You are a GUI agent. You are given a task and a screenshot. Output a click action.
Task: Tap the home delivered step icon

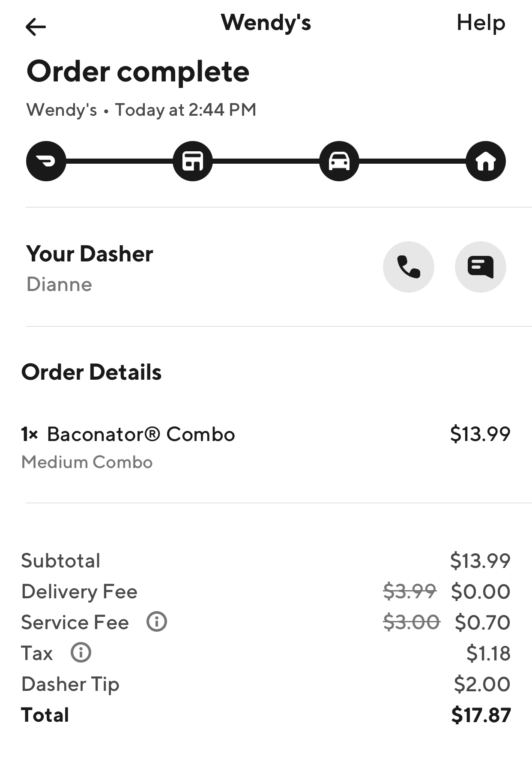pos(486,161)
